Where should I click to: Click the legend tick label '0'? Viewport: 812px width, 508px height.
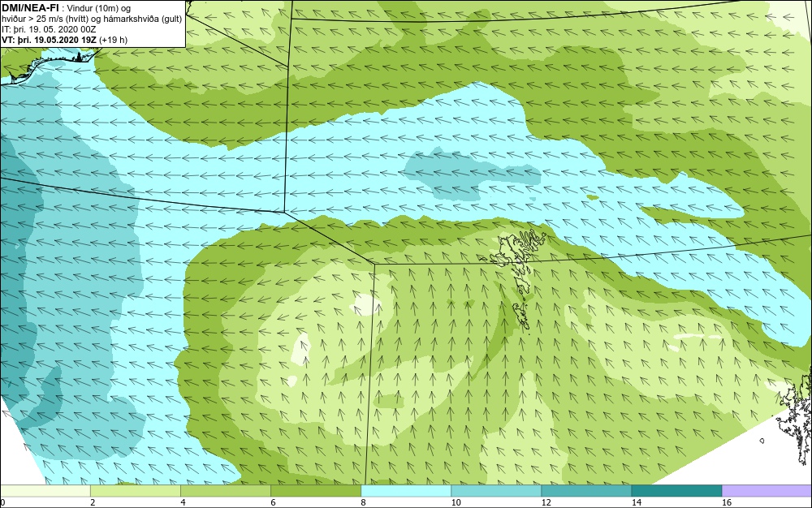(2, 503)
